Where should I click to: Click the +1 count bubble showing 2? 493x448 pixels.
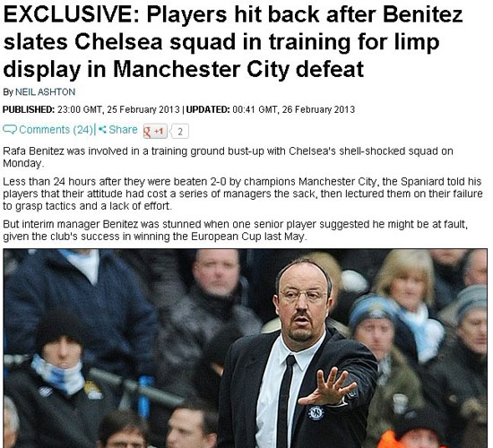[x=179, y=132]
